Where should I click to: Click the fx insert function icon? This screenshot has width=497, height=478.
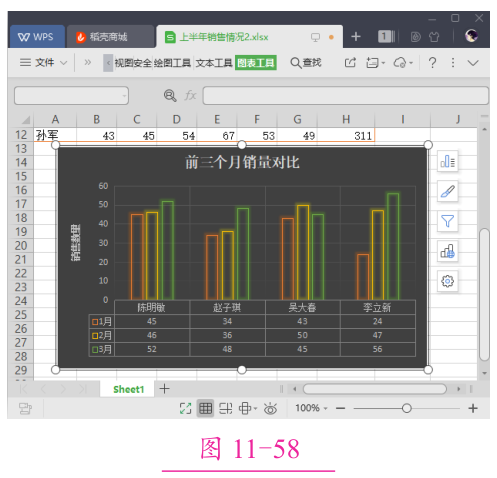[191, 95]
